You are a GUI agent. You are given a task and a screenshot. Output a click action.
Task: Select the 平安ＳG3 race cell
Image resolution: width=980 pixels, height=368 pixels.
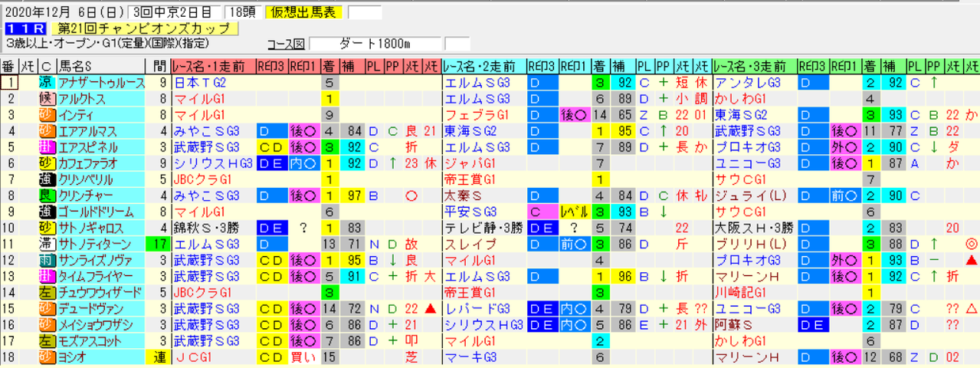(483, 212)
